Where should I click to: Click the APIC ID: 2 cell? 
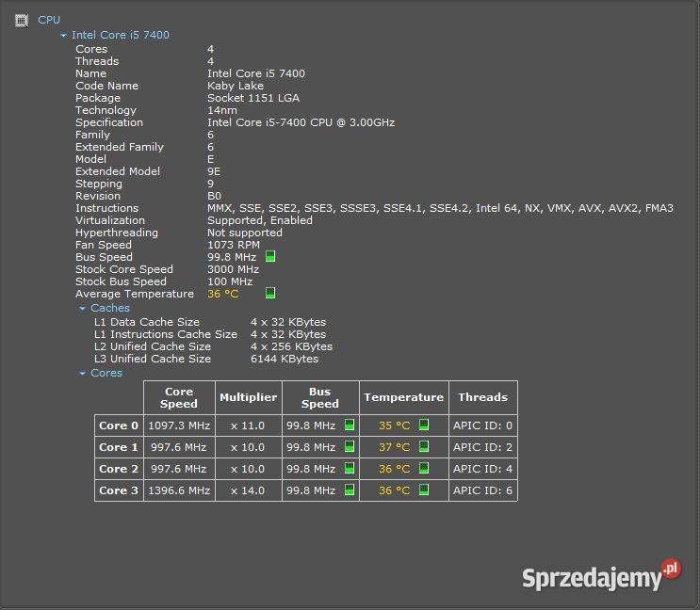(x=483, y=447)
